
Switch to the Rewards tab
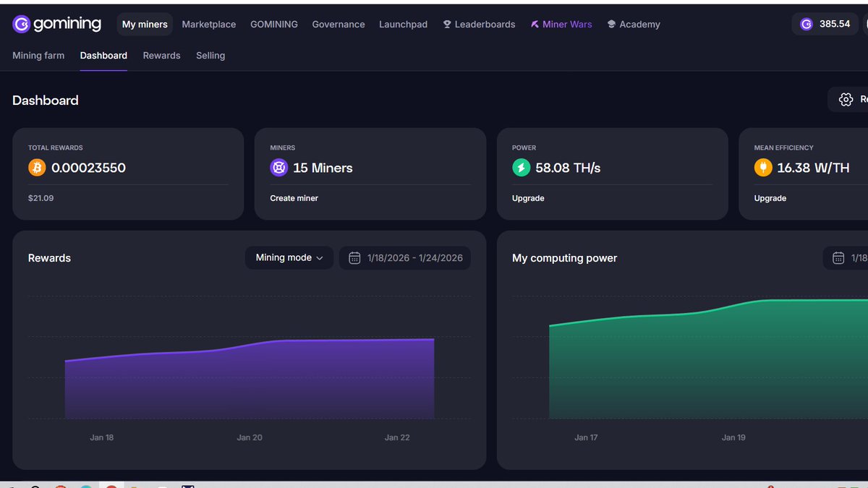[161, 55]
